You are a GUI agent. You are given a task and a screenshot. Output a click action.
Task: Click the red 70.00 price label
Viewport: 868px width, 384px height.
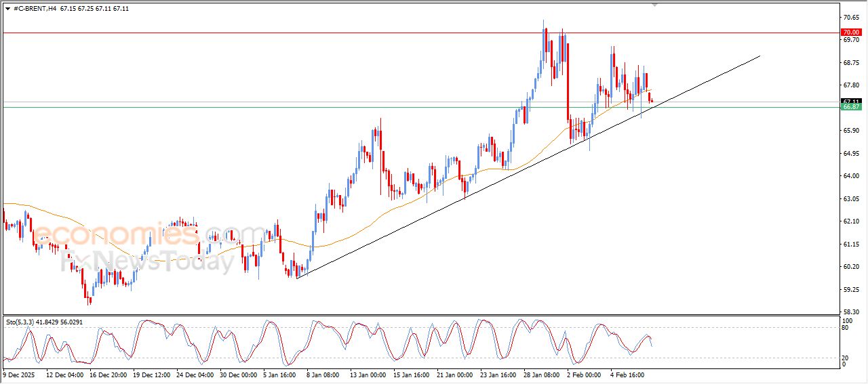850,33
